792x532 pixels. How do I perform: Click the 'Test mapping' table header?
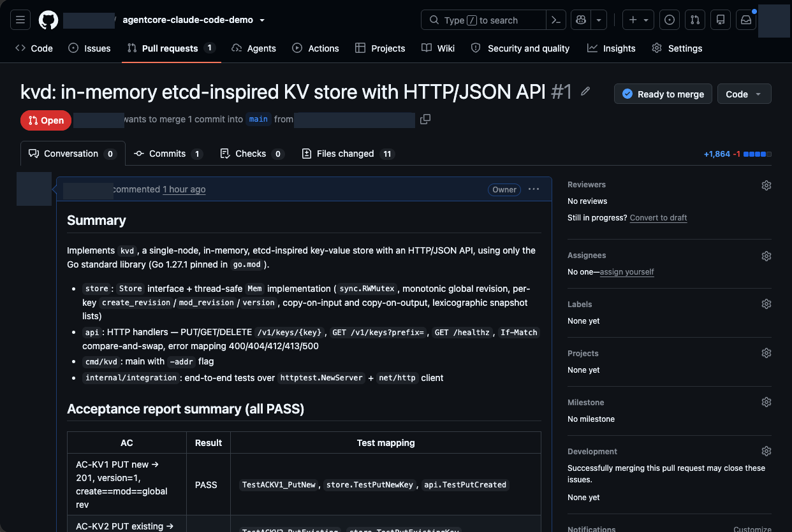coord(386,443)
